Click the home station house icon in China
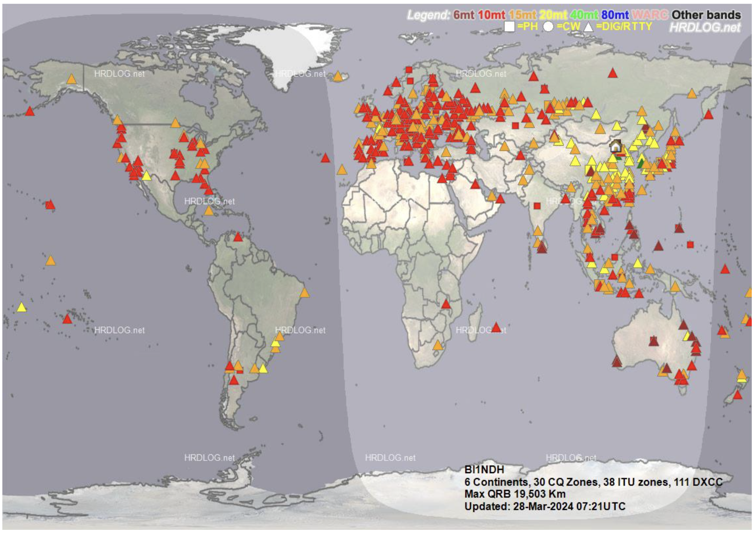This screenshot has width=756, height=535. (615, 146)
